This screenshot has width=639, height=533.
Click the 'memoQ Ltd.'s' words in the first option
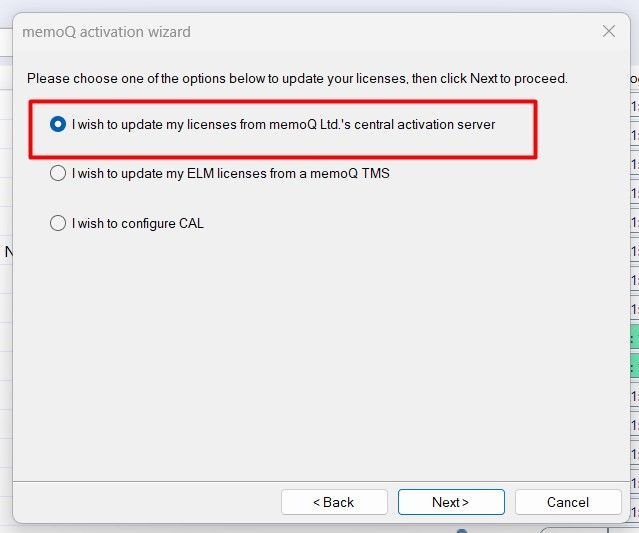(310, 124)
